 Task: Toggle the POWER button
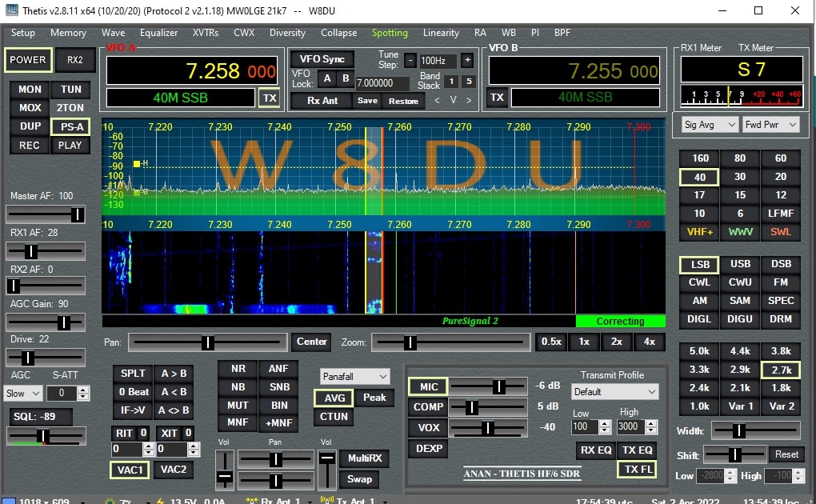(x=28, y=60)
